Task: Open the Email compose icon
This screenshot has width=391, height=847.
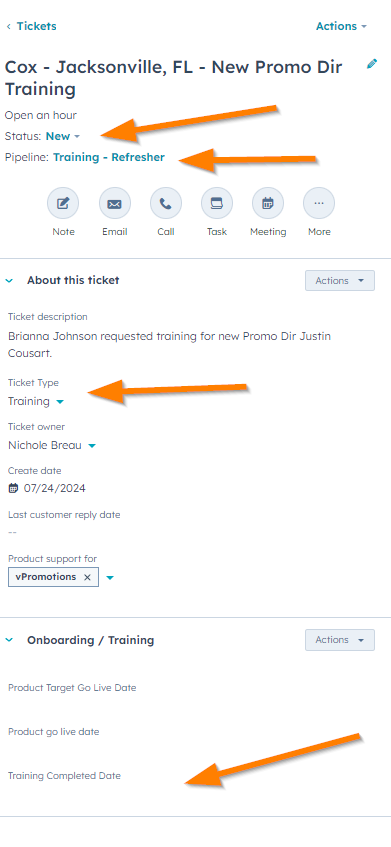Action: click(x=114, y=203)
